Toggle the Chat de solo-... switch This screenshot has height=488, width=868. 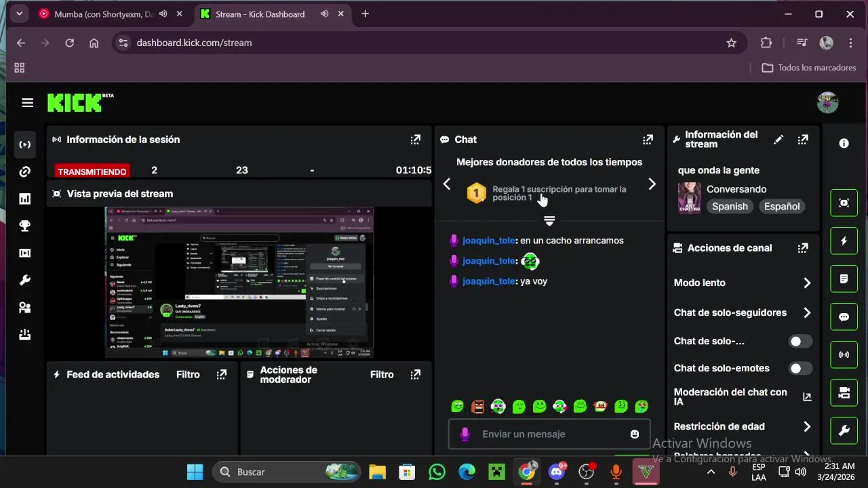(x=800, y=342)
